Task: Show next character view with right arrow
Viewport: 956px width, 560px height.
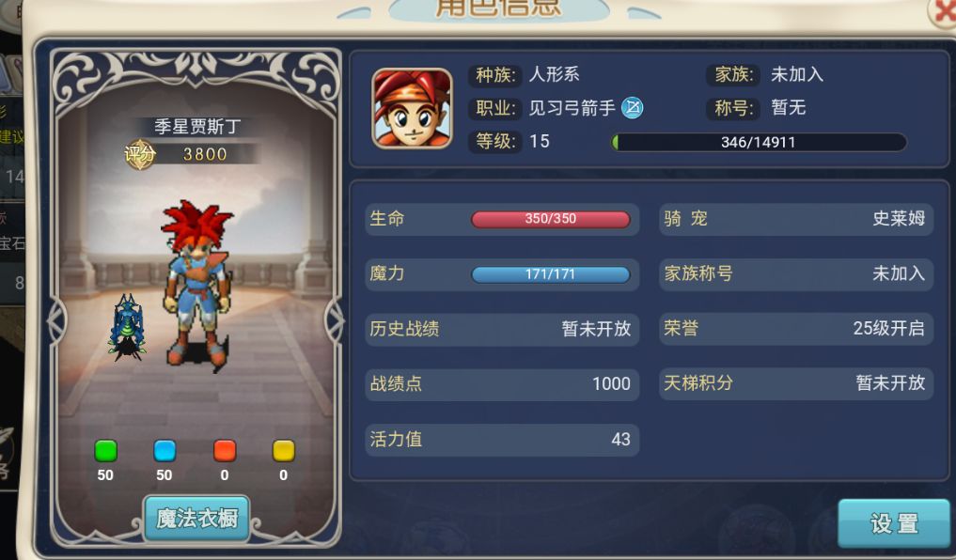Action: (335, 319)
